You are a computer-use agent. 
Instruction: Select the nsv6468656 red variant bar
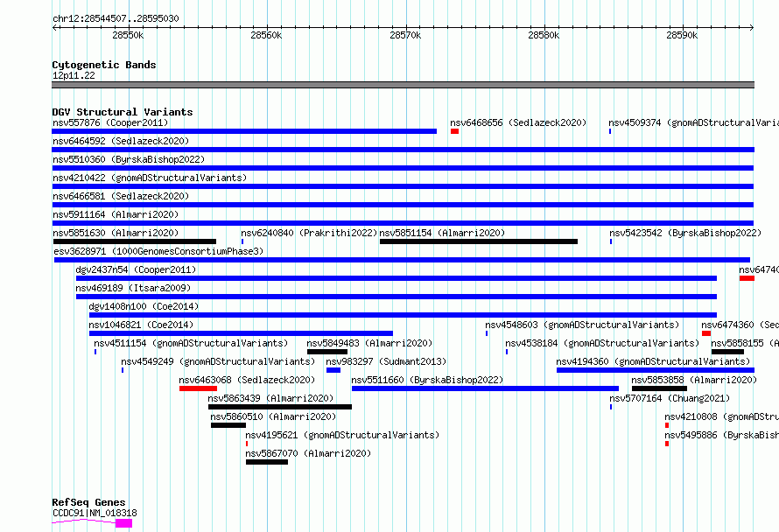(454, 131)
